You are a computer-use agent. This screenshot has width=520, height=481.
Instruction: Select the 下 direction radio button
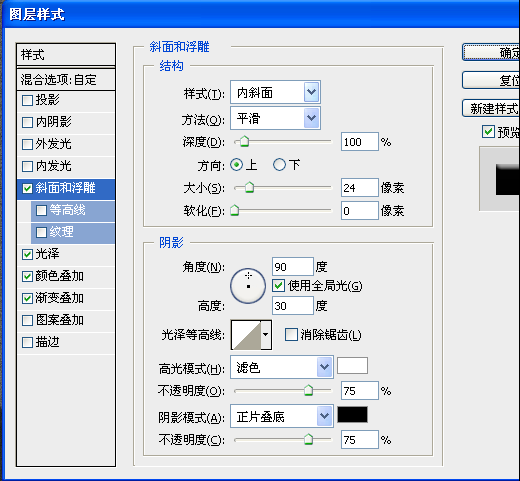(279, 165)
